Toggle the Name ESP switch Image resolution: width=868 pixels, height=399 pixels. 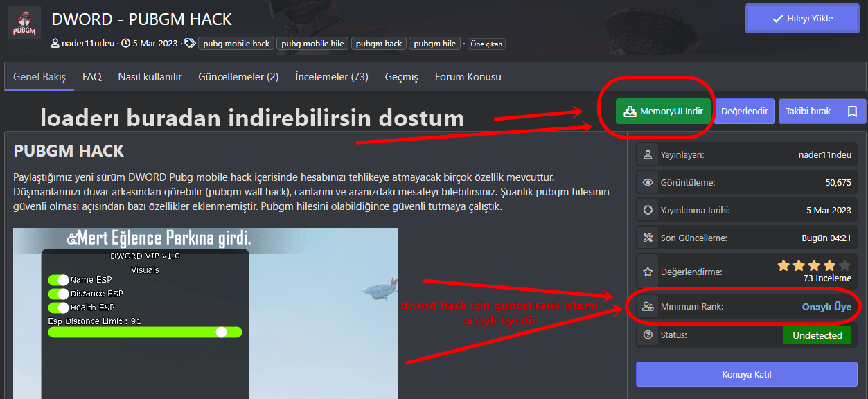tap(58, 280)
